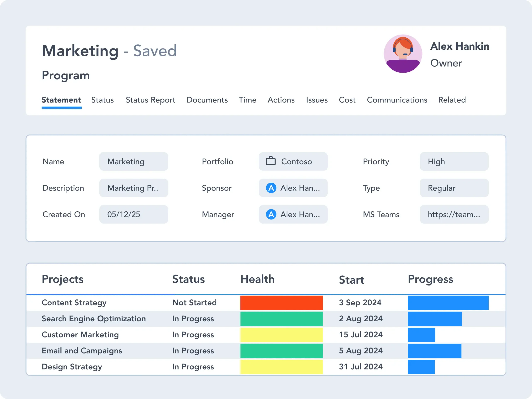This screenshot has width=532, height=399.
Task: Go to the Communications tab
Action: 397,100
